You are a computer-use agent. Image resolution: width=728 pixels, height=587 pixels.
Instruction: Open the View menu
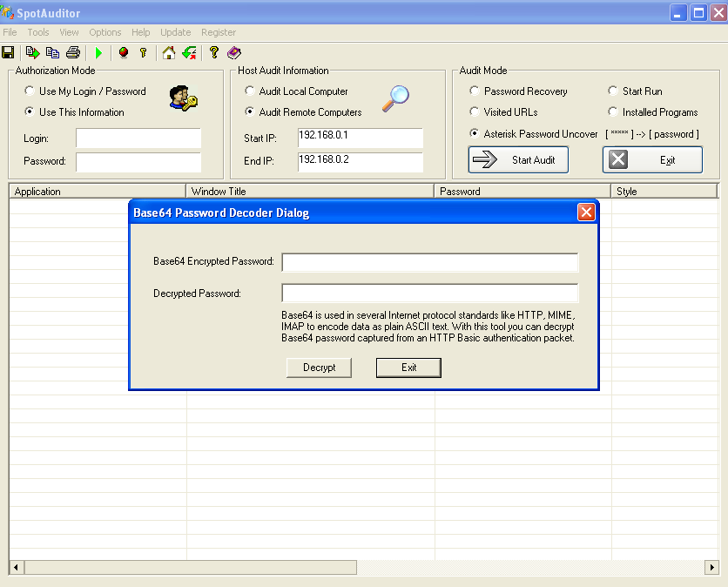pyautogui.click(x=69, y=32)
